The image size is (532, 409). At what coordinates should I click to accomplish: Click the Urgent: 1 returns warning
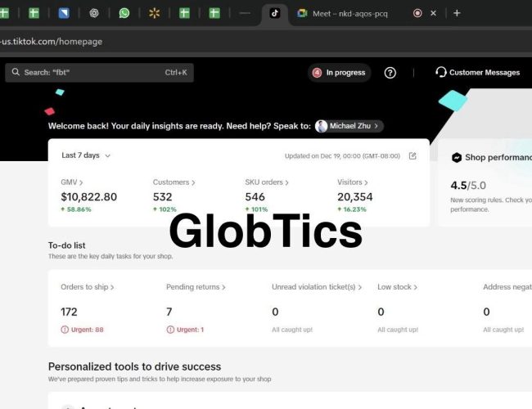(x=185, y=330)
